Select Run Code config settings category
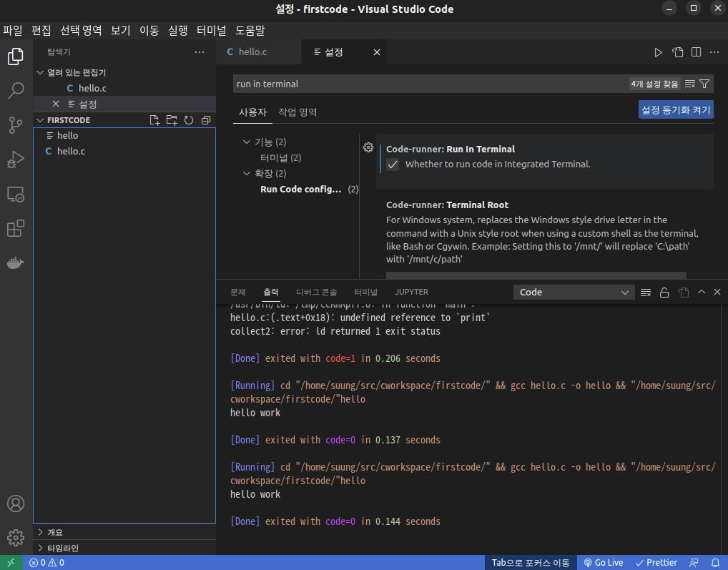Screen dimensions: 728x570 (309, 190)
